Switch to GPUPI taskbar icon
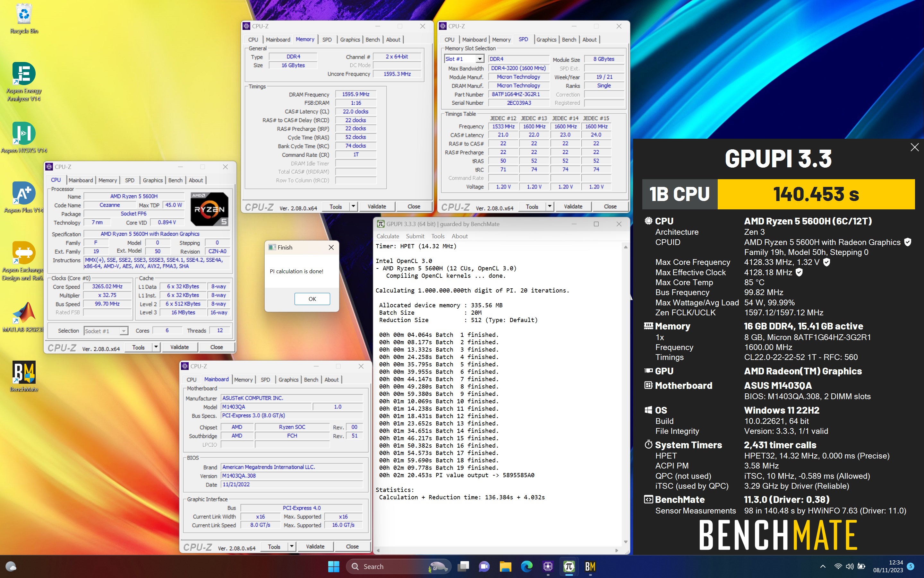Image resolution: width=924 pixels, height=578 pixels. click(569, 566)
